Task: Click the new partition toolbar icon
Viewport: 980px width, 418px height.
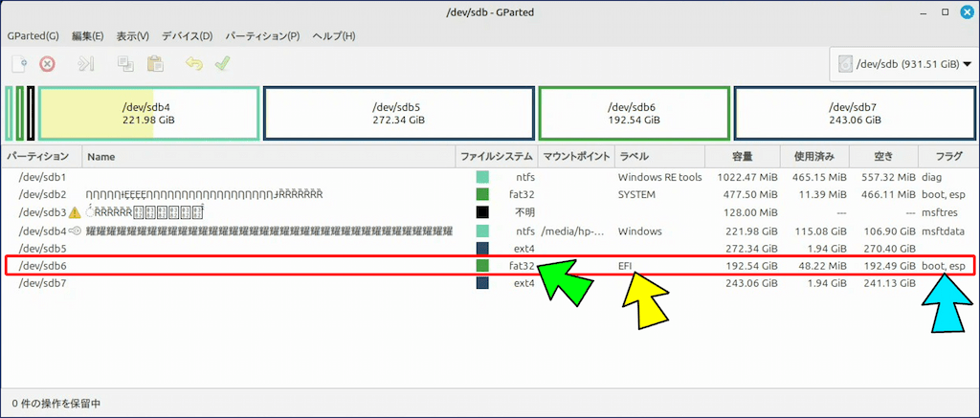Action: point(19,64)
